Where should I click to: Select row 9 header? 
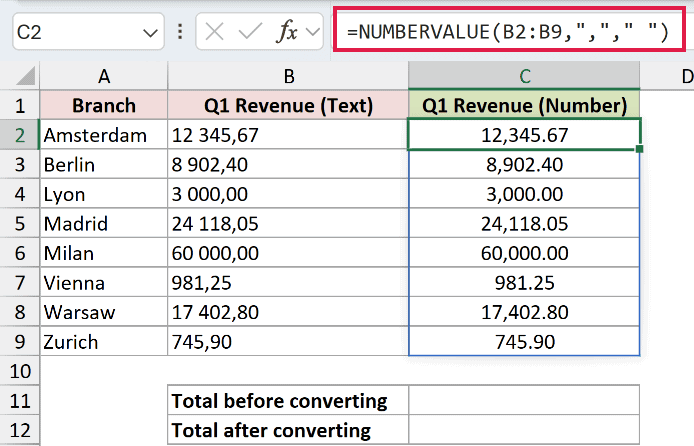coord(19,342)
